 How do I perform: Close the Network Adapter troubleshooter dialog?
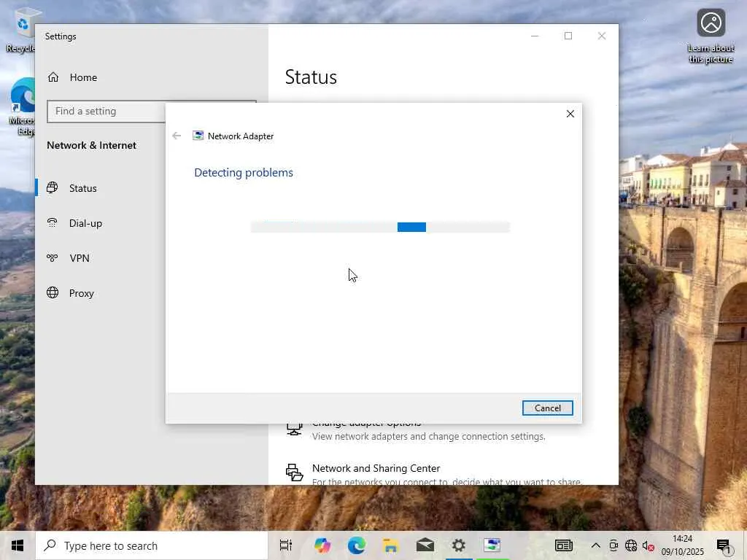pos(570,114)
